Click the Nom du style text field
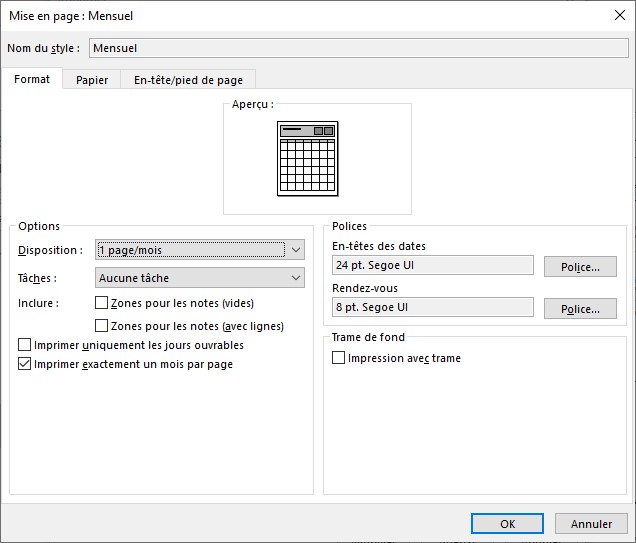Screen dimensions: 636x543 [358, 48]
